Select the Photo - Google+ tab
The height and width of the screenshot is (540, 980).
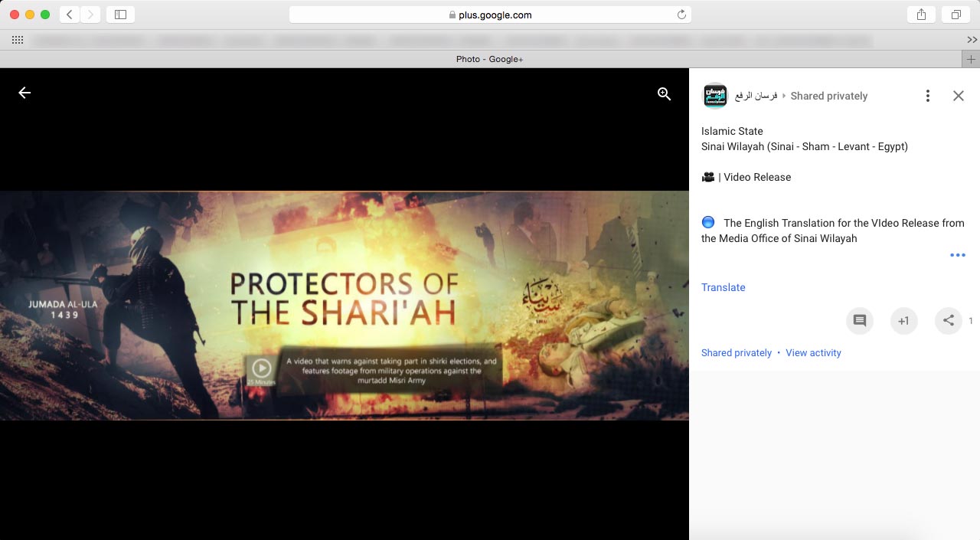489,59
